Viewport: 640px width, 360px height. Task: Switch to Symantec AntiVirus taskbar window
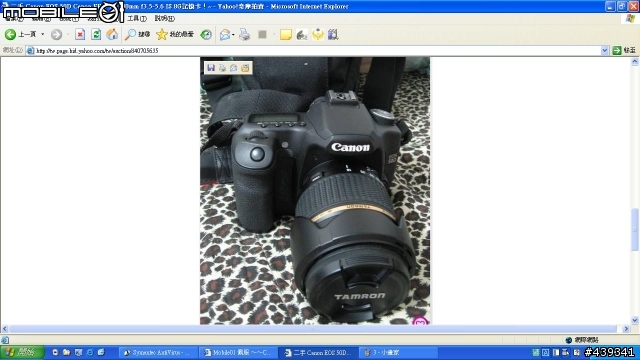tap(158, 353)
